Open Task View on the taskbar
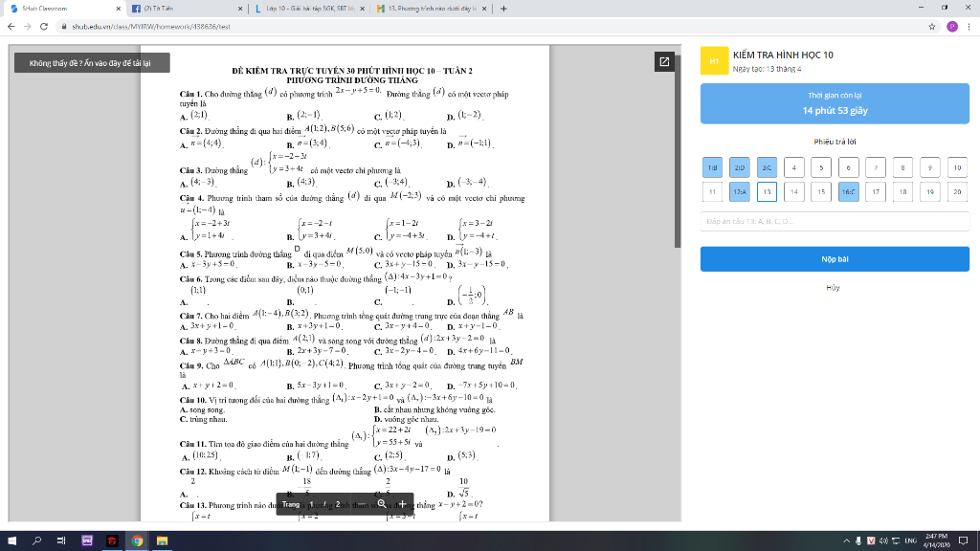Image resolution: width=980 pixels, height=551 pixels. [x=61, y=540]
